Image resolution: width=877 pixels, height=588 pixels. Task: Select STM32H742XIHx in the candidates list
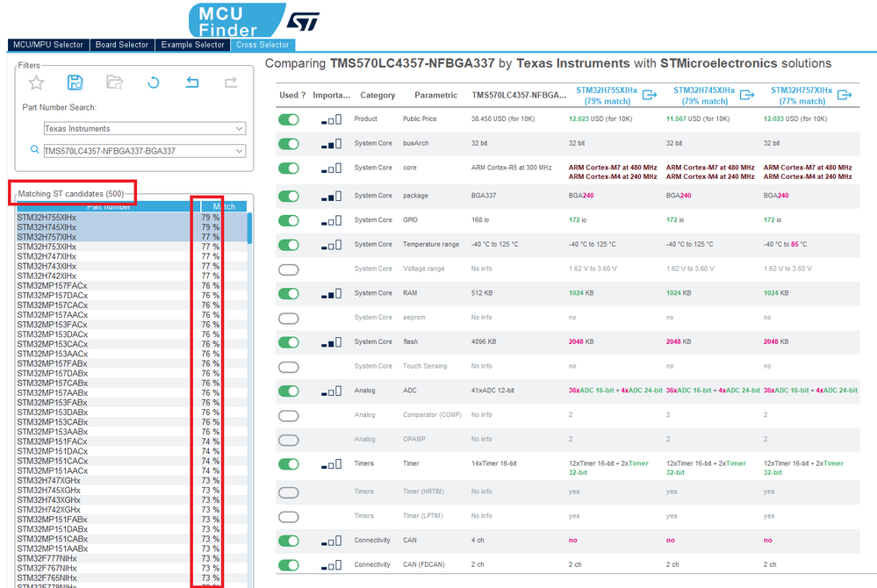tap(132, 276)
